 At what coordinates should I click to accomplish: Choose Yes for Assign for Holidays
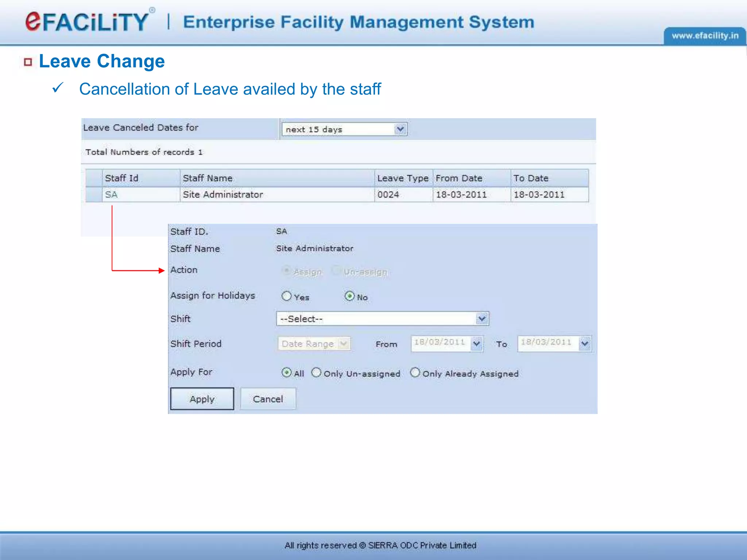click(287, 296)
